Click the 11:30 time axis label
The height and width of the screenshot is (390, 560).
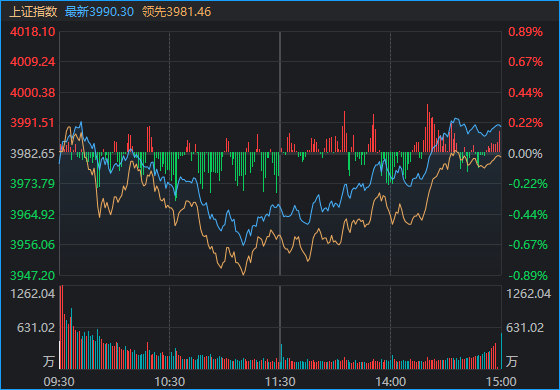(x=280, y=382)
